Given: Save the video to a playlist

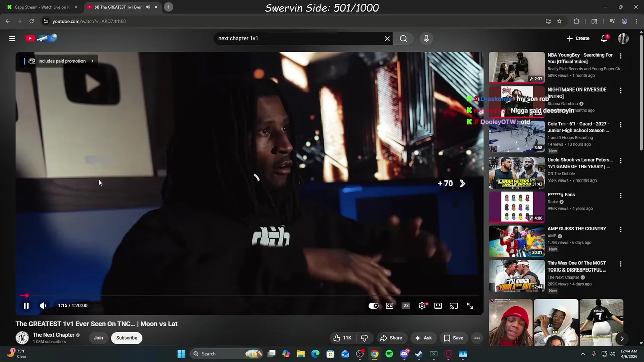Looking at the screenshot, I should click(453, 338).
